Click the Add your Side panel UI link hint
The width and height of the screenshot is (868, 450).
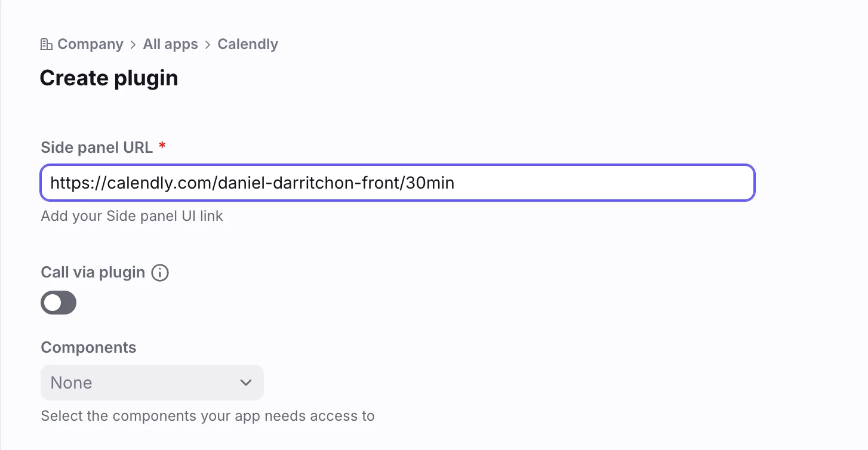click(132, 216)
